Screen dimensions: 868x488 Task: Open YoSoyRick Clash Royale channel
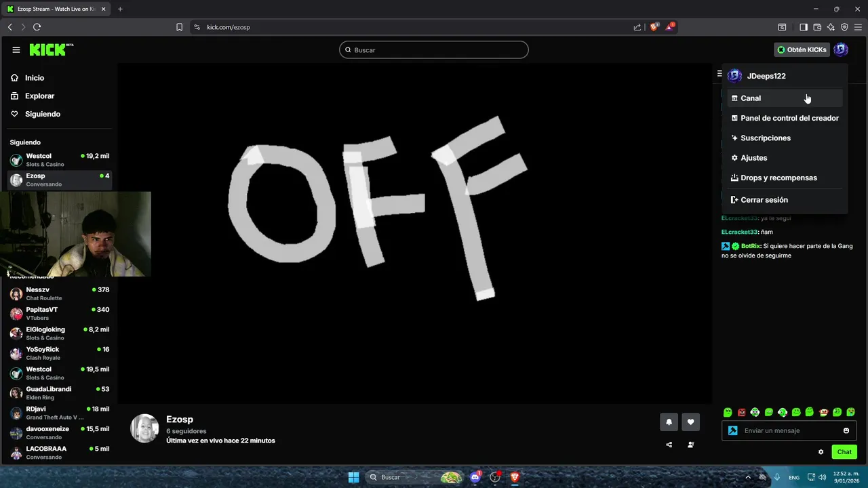pos(59,353)
